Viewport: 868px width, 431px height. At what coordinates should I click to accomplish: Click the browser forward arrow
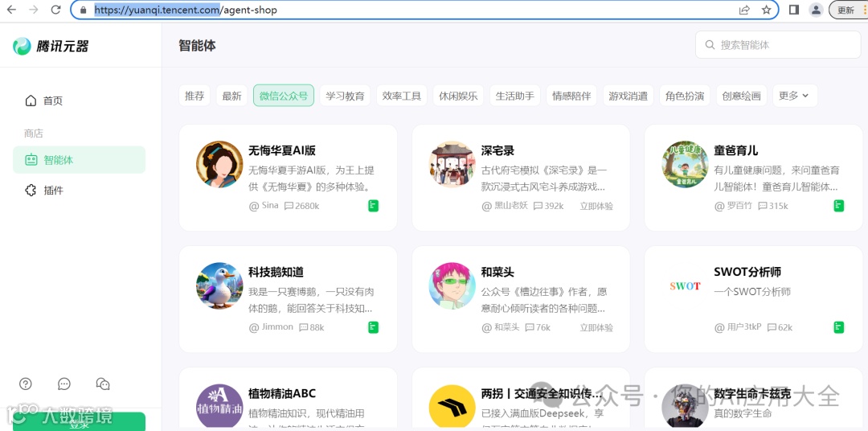tap(33, 10)
